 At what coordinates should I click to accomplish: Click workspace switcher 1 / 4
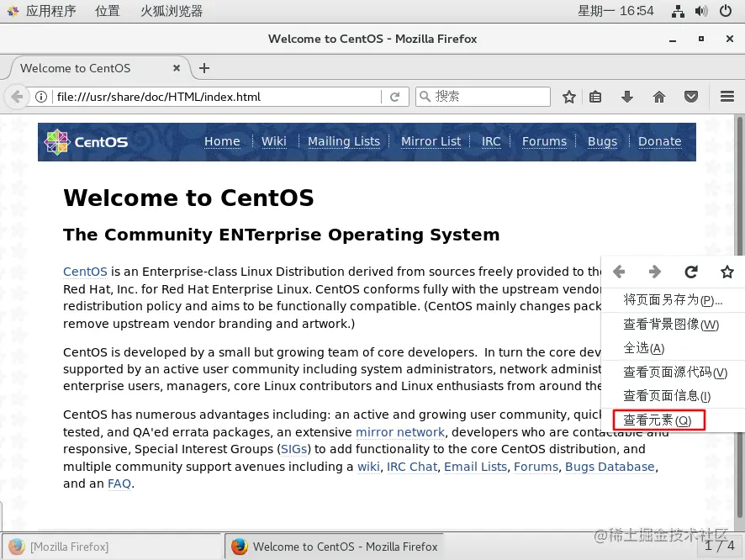point(719,546)
